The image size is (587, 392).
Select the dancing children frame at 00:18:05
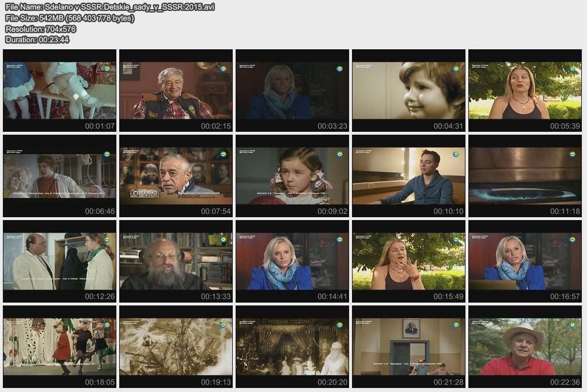(60, 346)
